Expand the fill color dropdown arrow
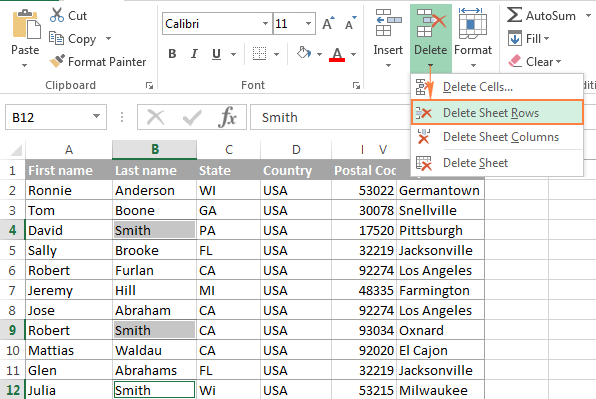596x399 pixels. tap(319, 54)
